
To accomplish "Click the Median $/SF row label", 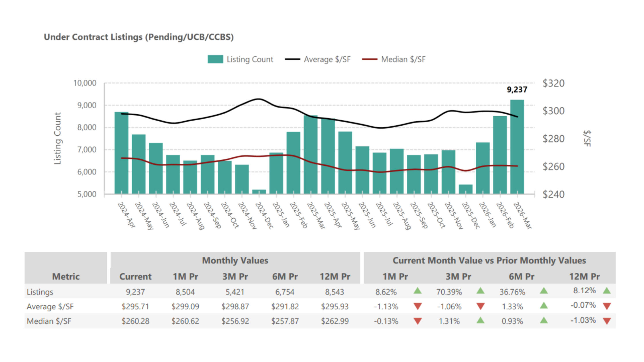I will click(49, 321).
